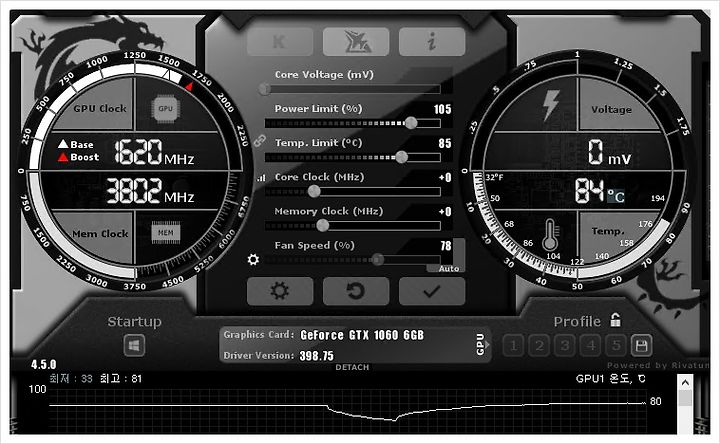The image size is (720, 444).
Task: Click the monitor graph scrollbar thumb
Action: click(x=685, y=398)
